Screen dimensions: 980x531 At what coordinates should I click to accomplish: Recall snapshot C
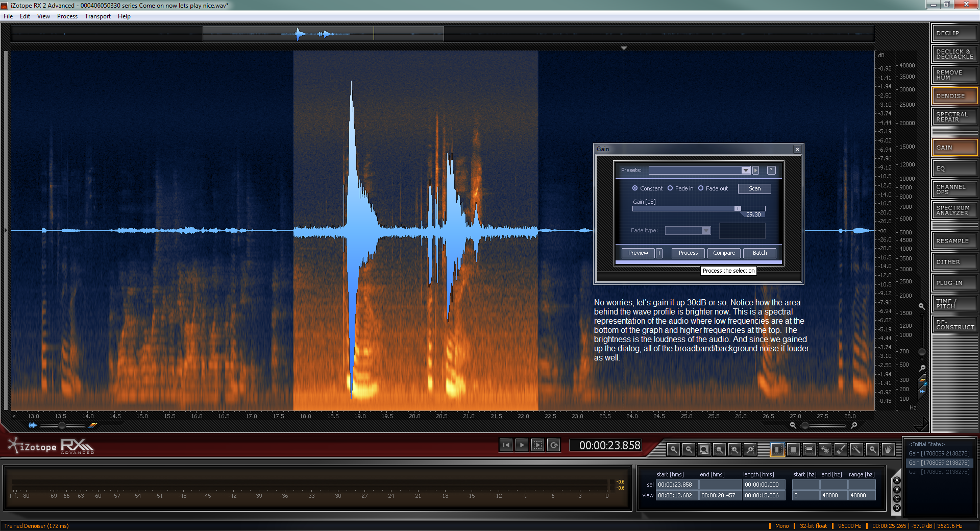(x=897, y=499)
